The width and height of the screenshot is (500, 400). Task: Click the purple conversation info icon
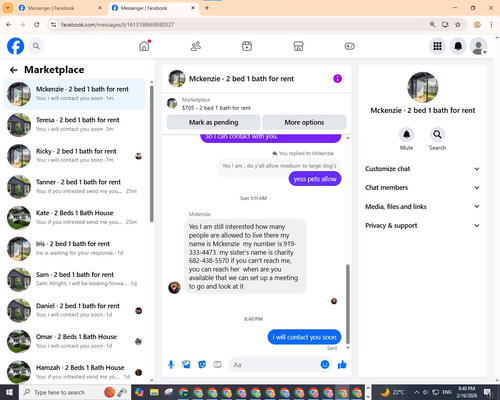pyautogui.click(x=337, y=79)
